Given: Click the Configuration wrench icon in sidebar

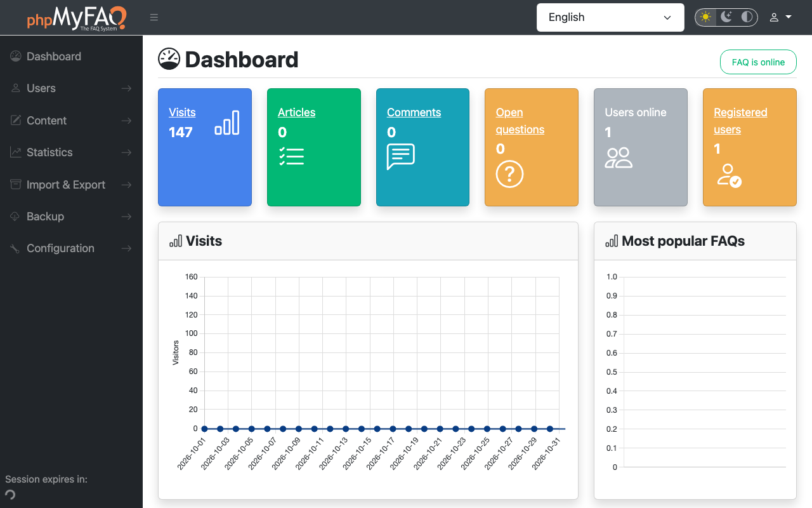Looking at the screenshot, I should (x=16, y=248).
